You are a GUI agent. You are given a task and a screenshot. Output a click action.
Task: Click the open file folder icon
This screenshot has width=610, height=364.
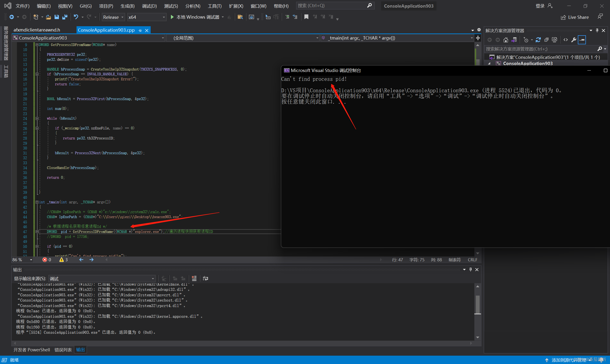point(48,17)
